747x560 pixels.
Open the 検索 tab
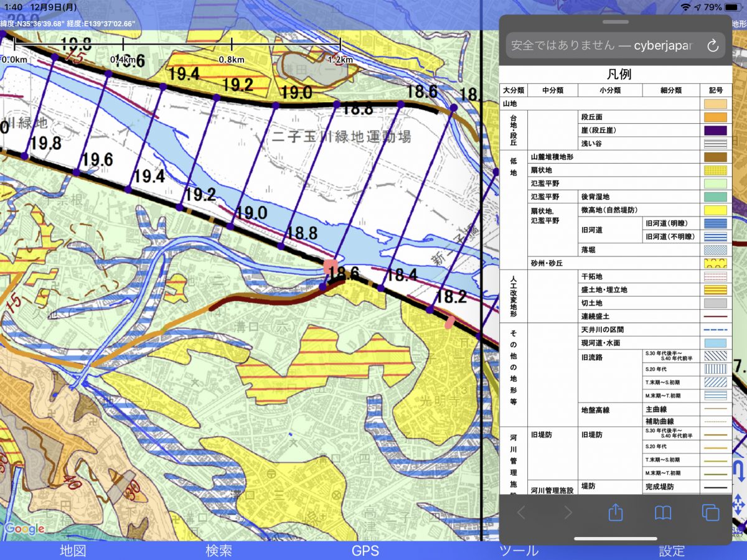coord(218,550)
